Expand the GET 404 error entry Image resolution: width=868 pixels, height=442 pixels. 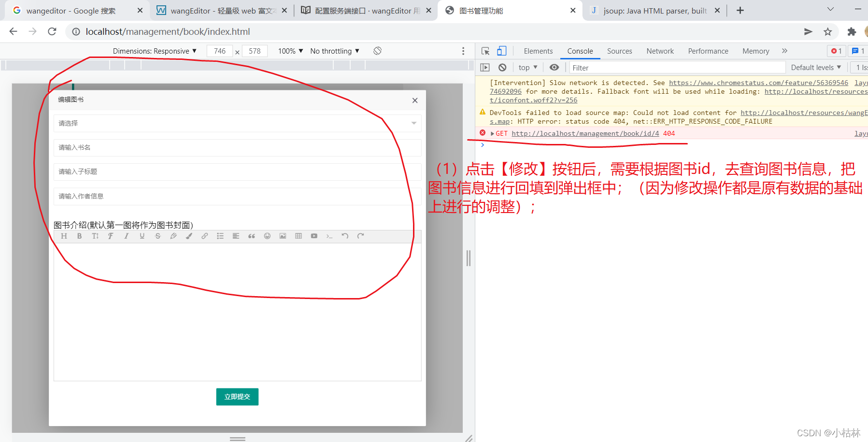point(492,134)
